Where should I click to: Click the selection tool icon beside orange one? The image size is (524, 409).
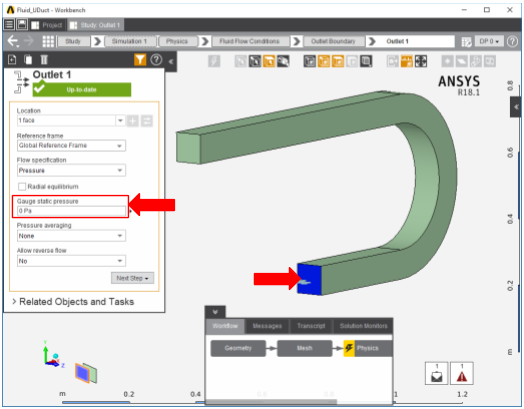[283, 61]
